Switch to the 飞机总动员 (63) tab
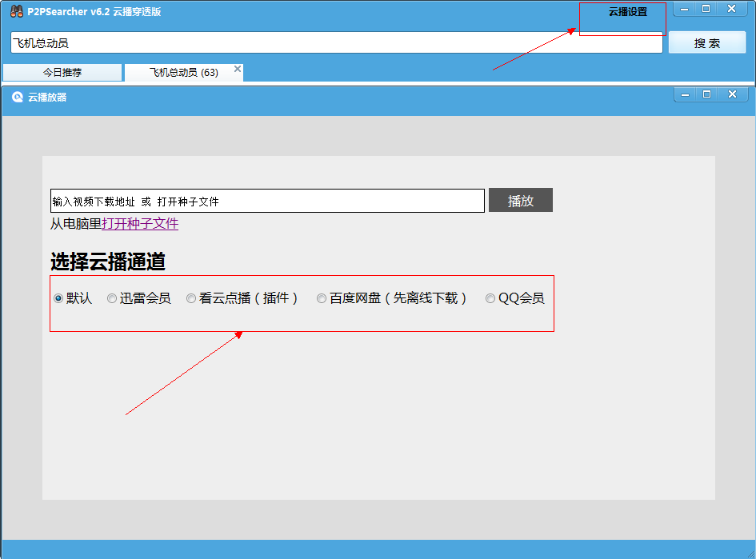The height and width of the screenshot is (559, 756). point(180,71)
